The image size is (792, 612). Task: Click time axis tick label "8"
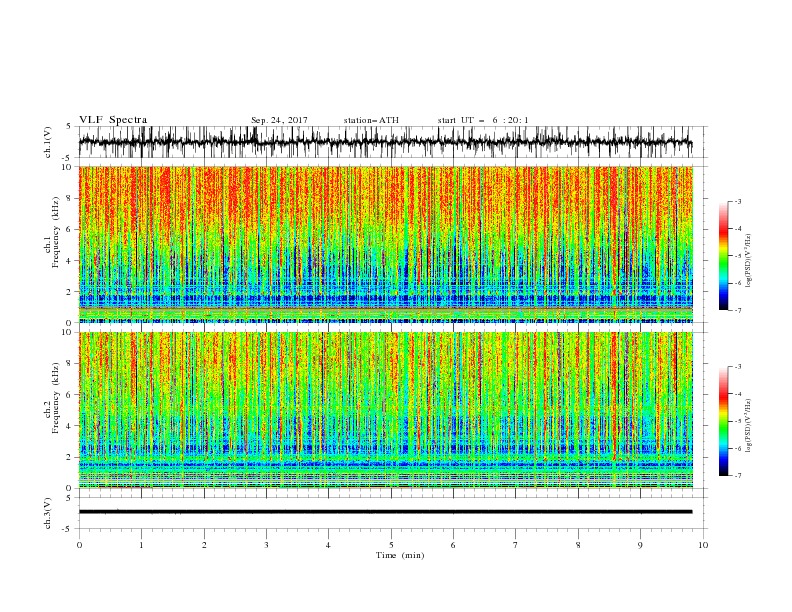tap(578, 545)
